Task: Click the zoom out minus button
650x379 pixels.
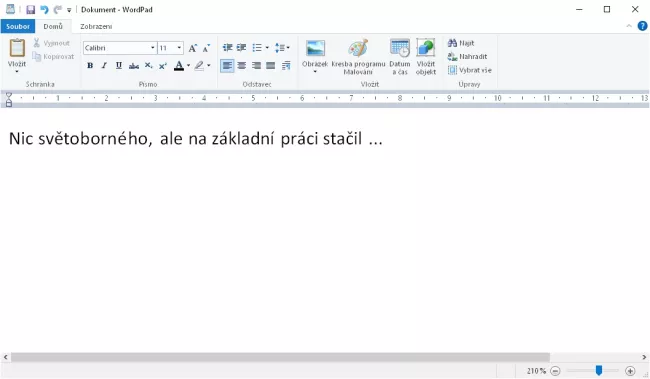Action: (555, 371)
